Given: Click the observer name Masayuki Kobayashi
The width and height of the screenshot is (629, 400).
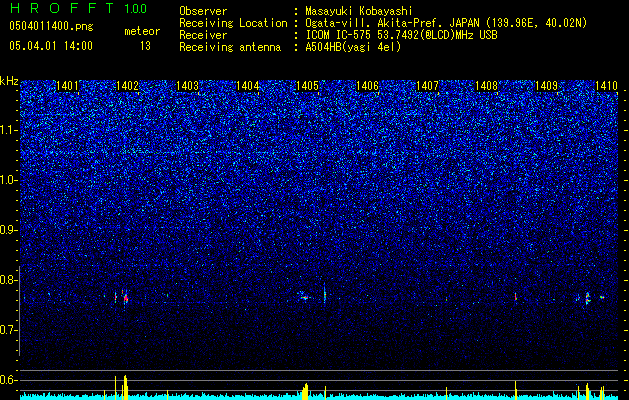Looking at the screenshot, I should pos(359,11).
